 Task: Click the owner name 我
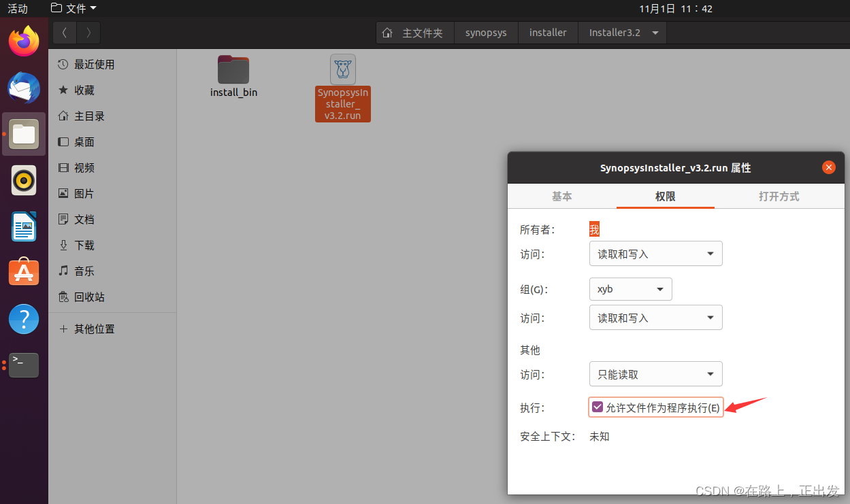point(594,230)
